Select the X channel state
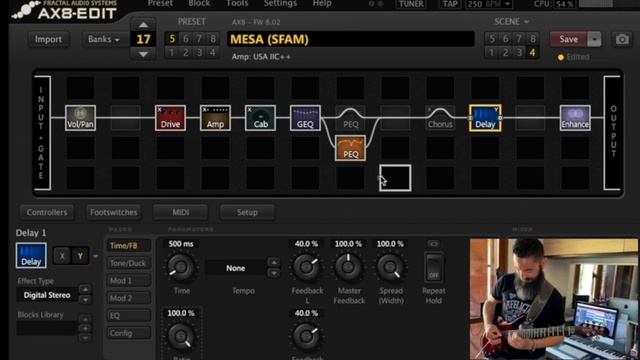640x360 pixels. tap(62, 256)
